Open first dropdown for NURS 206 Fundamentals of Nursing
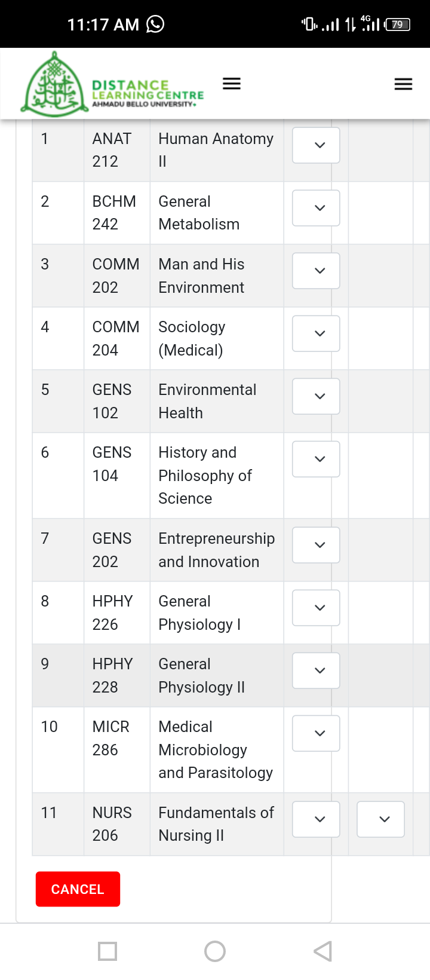 [316, 819]
